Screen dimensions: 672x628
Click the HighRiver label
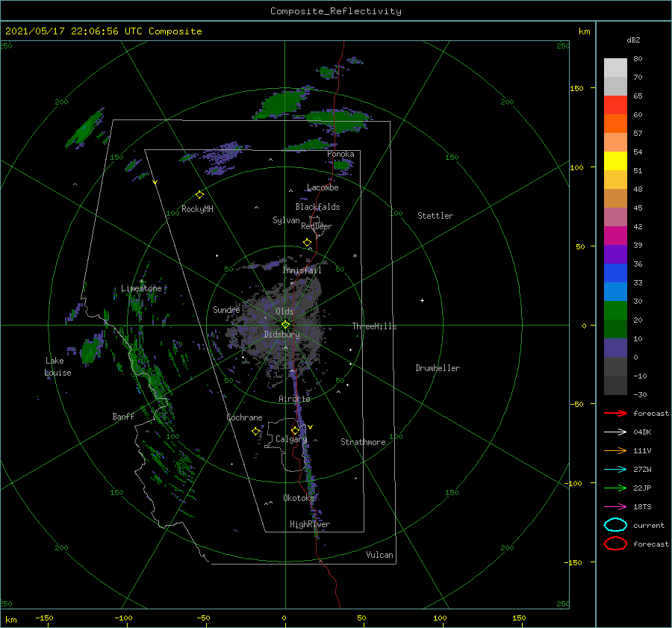coord(310,524)
